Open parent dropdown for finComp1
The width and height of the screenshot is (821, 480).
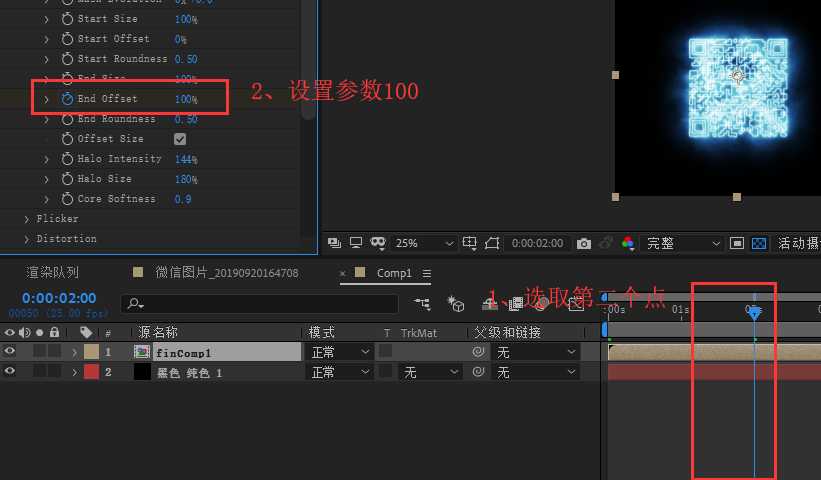(536, 352)
